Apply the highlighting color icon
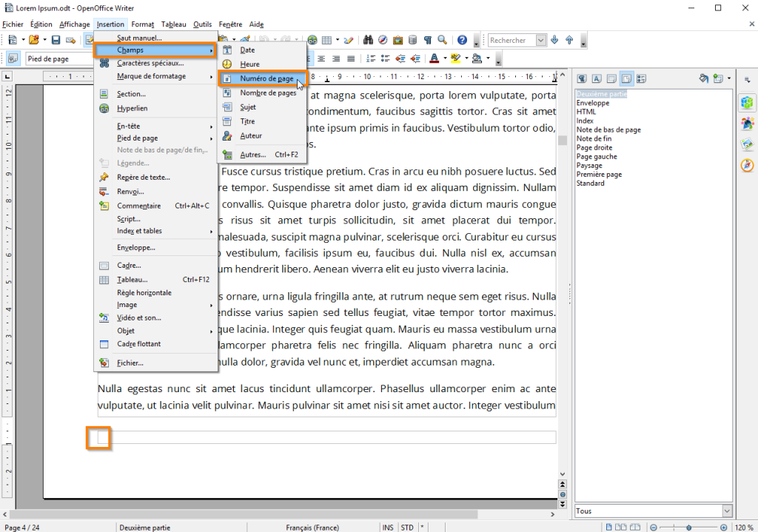Image resolution: width=758 pixels, height=532 pixels. pos(455,58)
